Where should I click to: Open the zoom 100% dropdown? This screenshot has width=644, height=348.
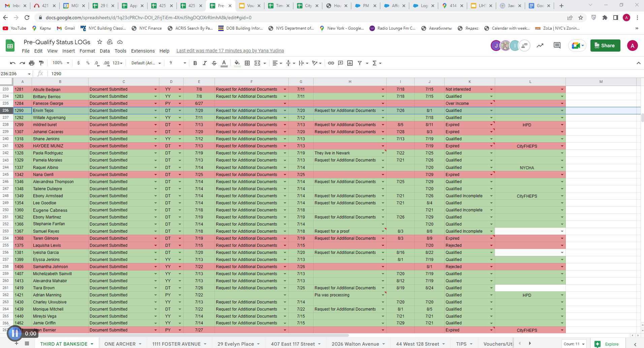click(61, 63)
